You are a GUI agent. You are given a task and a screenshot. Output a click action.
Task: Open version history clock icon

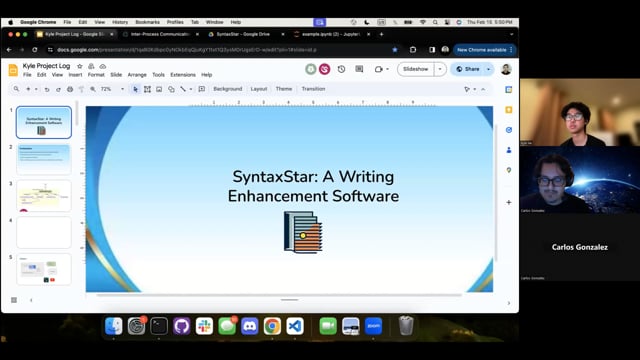[x=341, y=69]
